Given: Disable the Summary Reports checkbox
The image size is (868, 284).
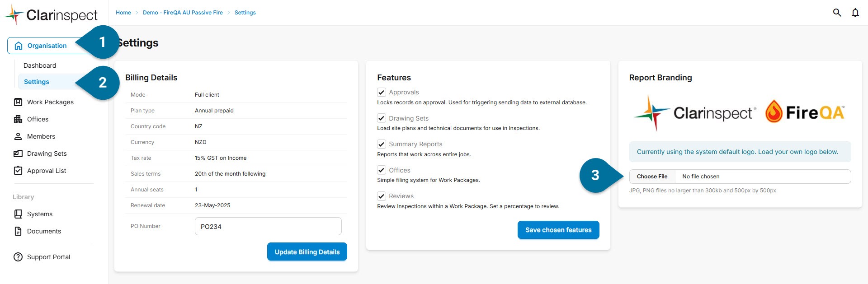Looking at the screenshot, I should click(382, 144).
